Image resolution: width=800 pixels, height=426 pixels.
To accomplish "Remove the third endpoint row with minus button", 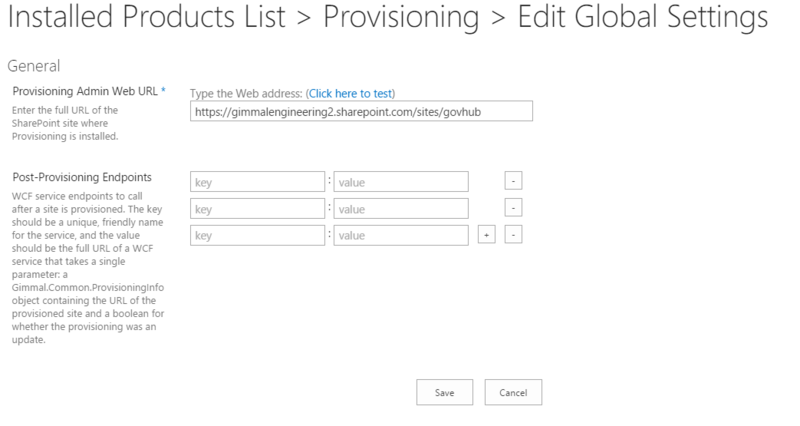I will coord(513,235).
